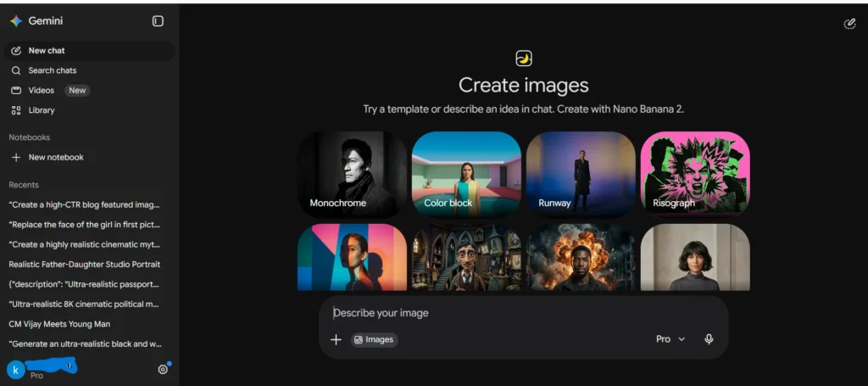Viewport: 868px width, 386px height.
Task: Select the Monochrome template
Action: [352, 175]
